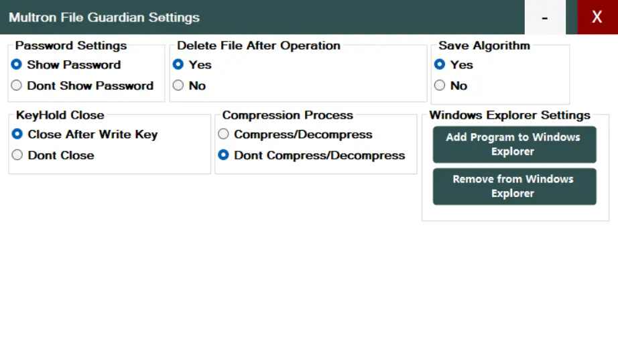The height and width of the screenshot is (364, 618).
Task: Click Remove from Windows Explorer button
Action: tap(514, 186)
